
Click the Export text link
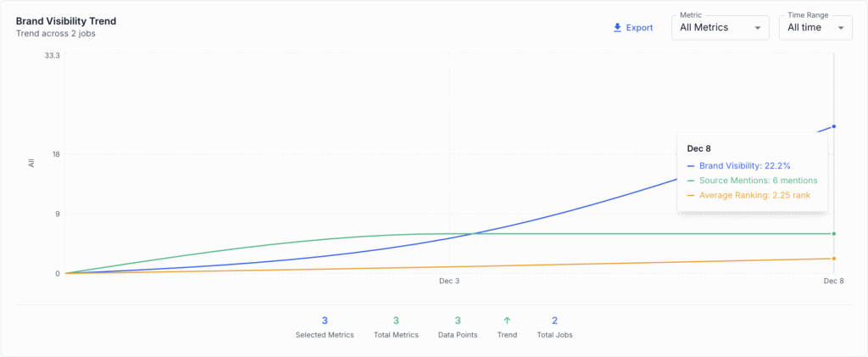639,28
